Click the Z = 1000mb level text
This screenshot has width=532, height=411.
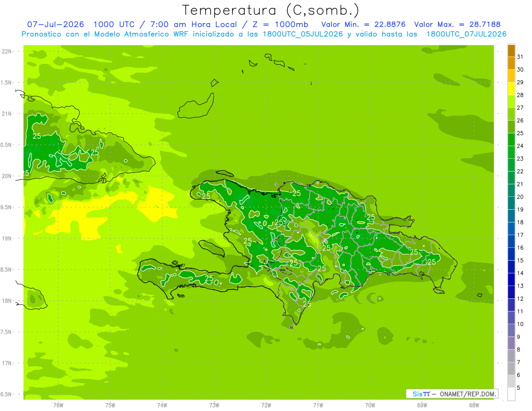pos(277,24)
